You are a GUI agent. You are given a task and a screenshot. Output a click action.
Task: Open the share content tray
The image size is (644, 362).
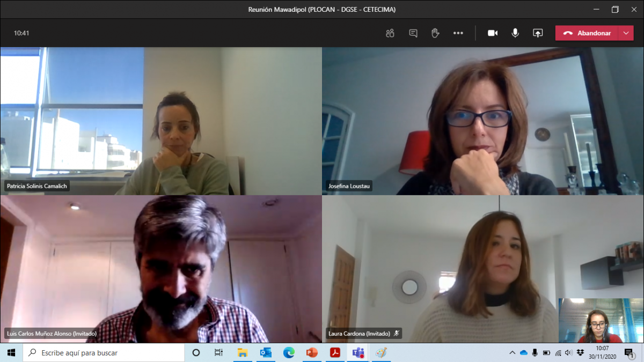point(538,33)
